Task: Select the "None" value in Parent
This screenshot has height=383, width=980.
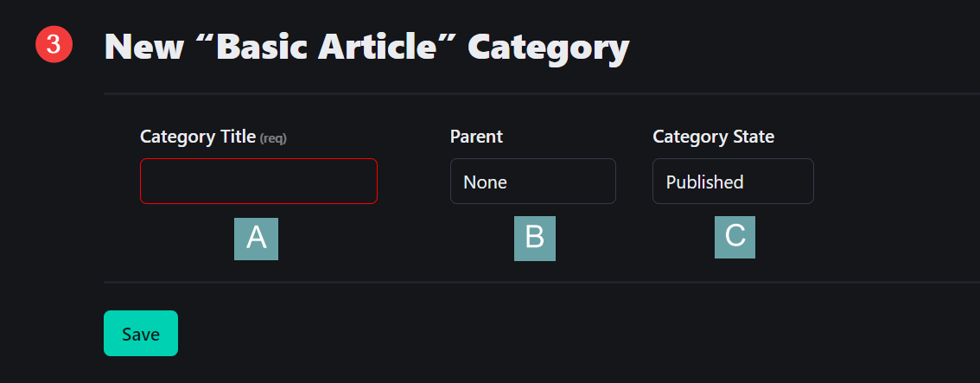Action: click(486, 182)
